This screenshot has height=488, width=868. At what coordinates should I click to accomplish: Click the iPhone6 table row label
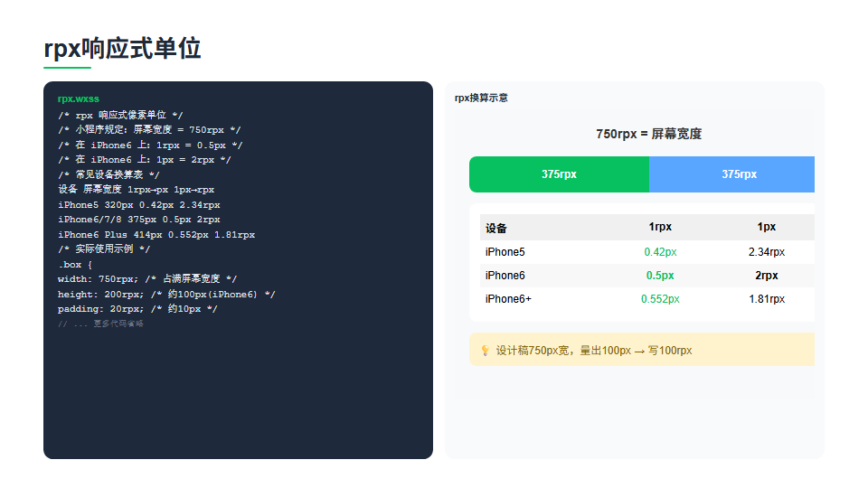pos(505,276)
